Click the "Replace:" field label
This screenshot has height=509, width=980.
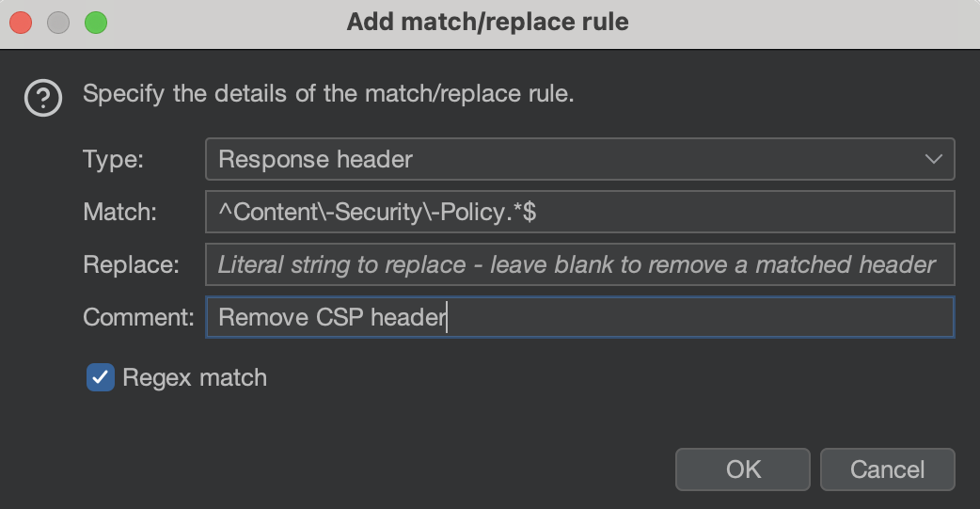(131, 264)
